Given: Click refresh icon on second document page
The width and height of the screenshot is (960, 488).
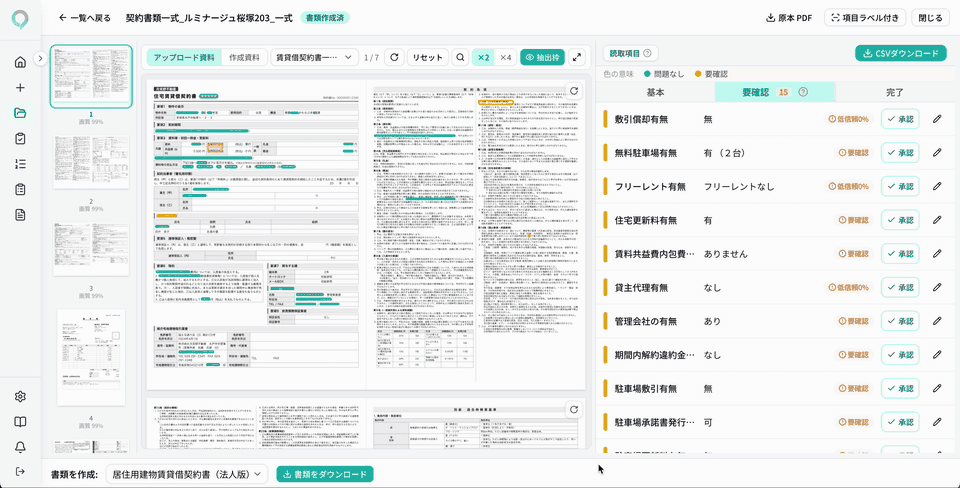Looking at the screenshot, I should click(574, 410).
